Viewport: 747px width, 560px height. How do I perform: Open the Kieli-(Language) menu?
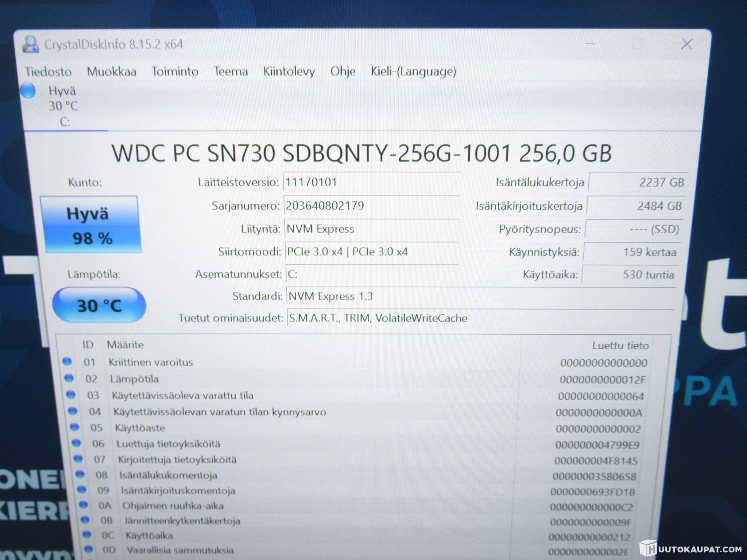[413, 71]
